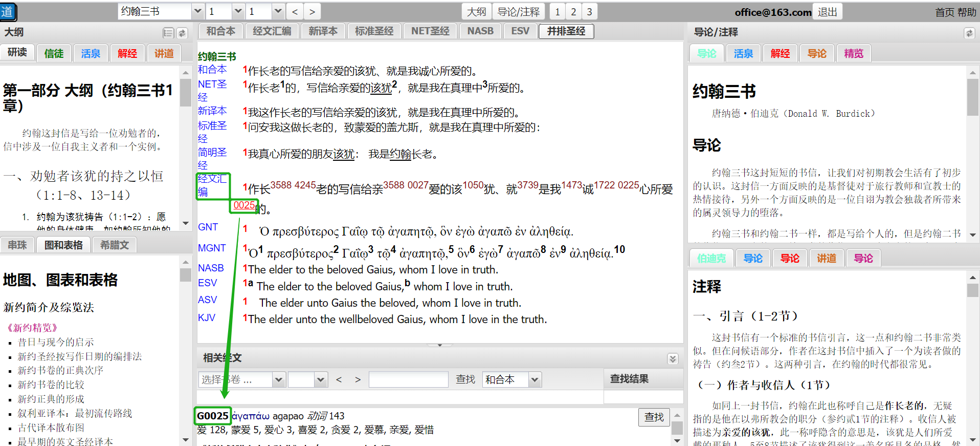Image resolution: width=980 pixels, height=446 pixels.
Task: Switch to the NET圣经 tab
Action: (x=430, y=31)
